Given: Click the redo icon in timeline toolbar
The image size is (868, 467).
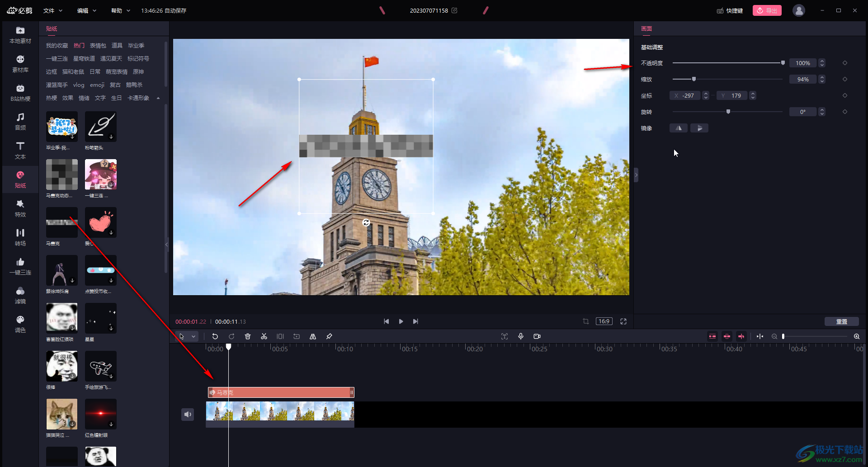Looking at the screenshot, I should point(231,336).
